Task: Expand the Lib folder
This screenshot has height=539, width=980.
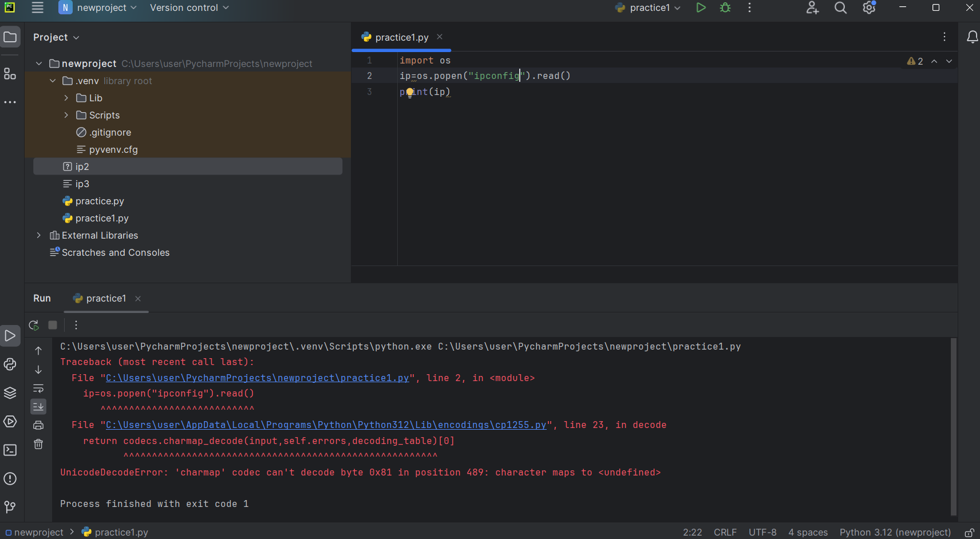Action: click(x=66, y=98)
